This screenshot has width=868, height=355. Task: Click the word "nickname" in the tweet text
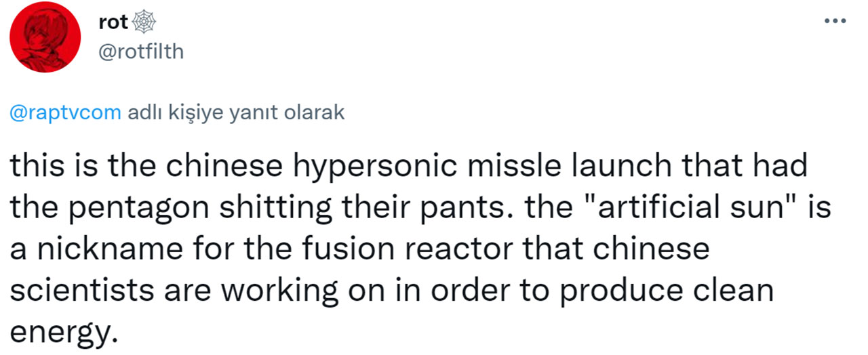point(104,249)
